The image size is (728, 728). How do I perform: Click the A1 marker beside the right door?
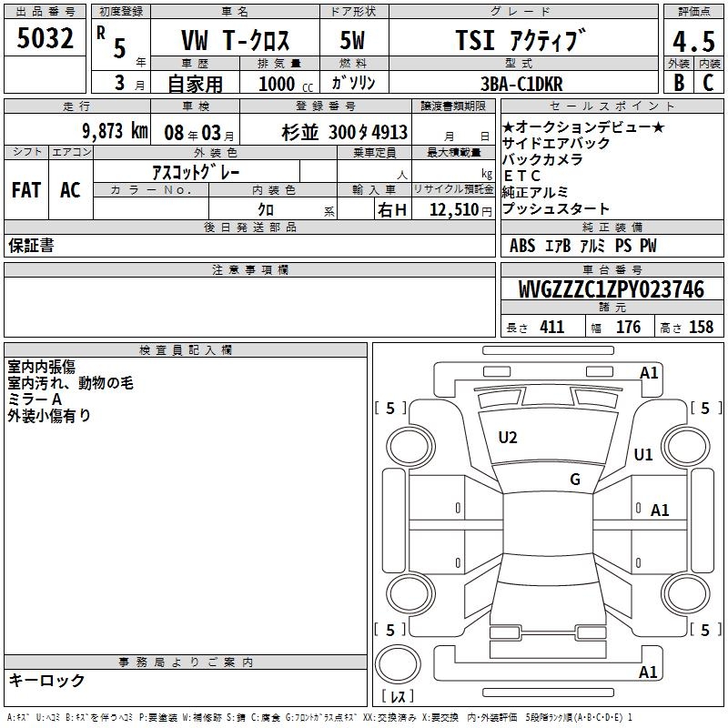coord(660,511)
